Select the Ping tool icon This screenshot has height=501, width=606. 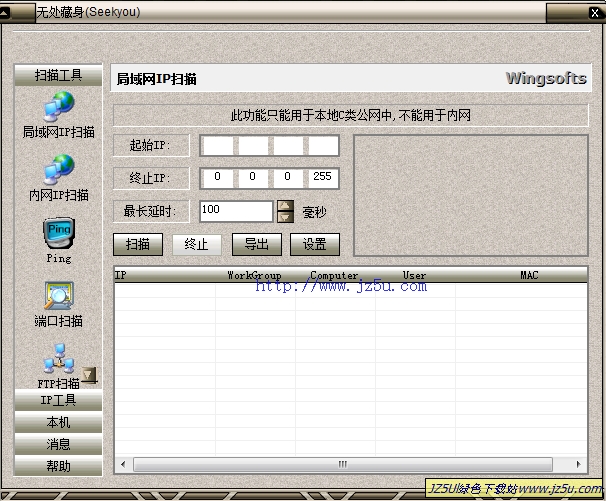[59, 233]
